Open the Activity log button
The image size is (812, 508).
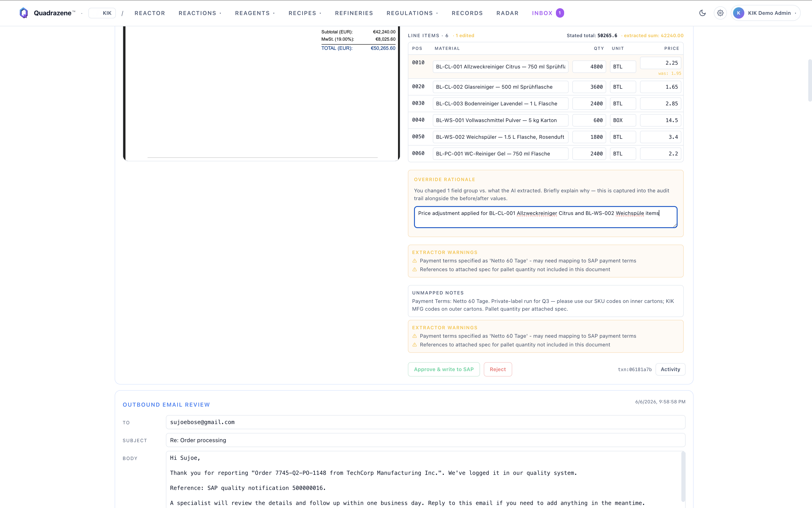(x=670, y=369)
